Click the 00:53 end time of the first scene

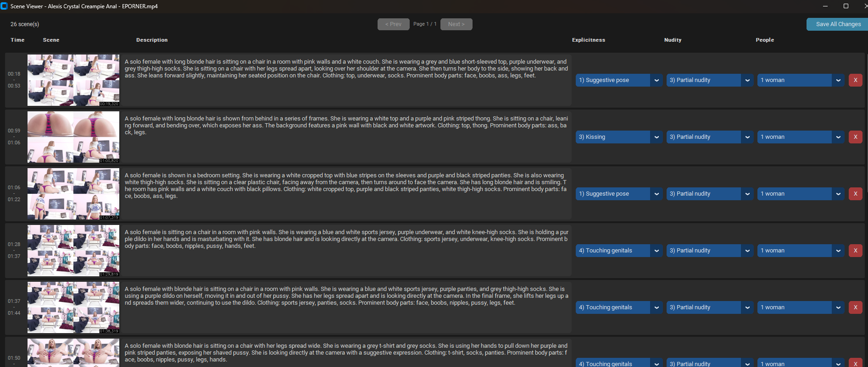click(x=14, y=86)
